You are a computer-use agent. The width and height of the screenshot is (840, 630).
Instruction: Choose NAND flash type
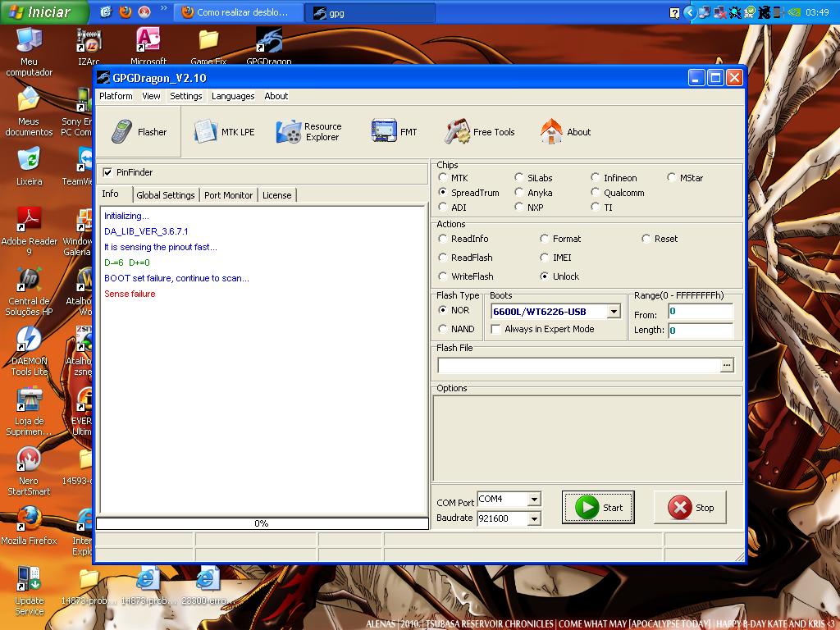point(442,328)
